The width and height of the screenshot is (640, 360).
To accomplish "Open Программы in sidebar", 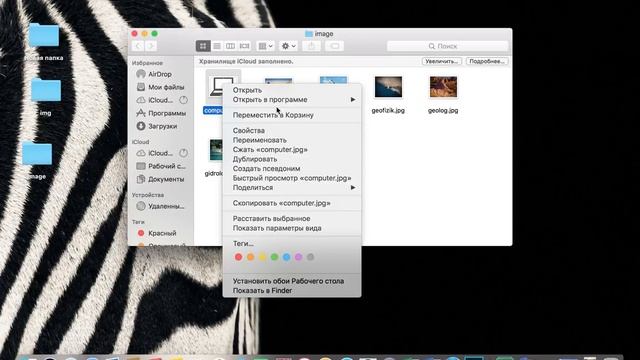I will pos(160,113).
